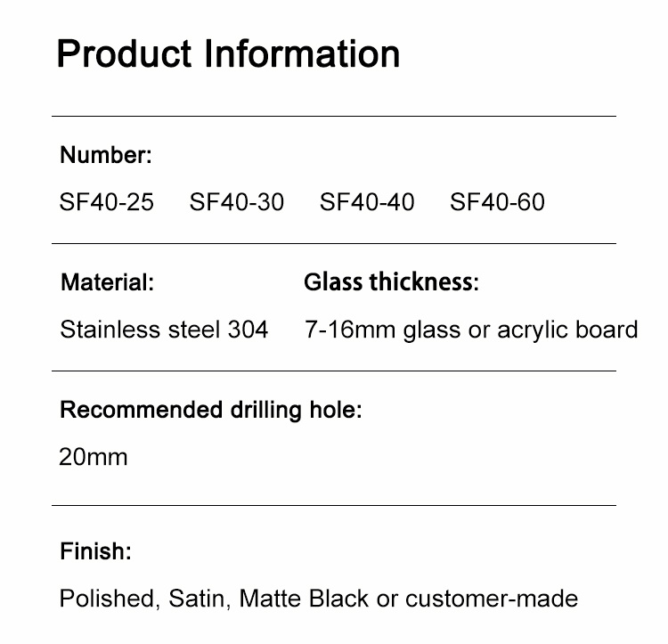Click the divider line above Finish section
668x644 pixels.
click(x=334, y=506)
